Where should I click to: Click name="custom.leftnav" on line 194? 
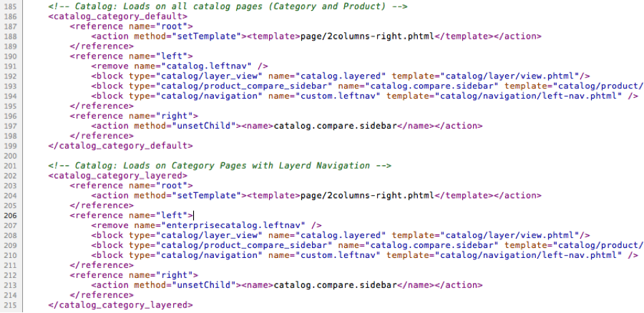point(324,96)
